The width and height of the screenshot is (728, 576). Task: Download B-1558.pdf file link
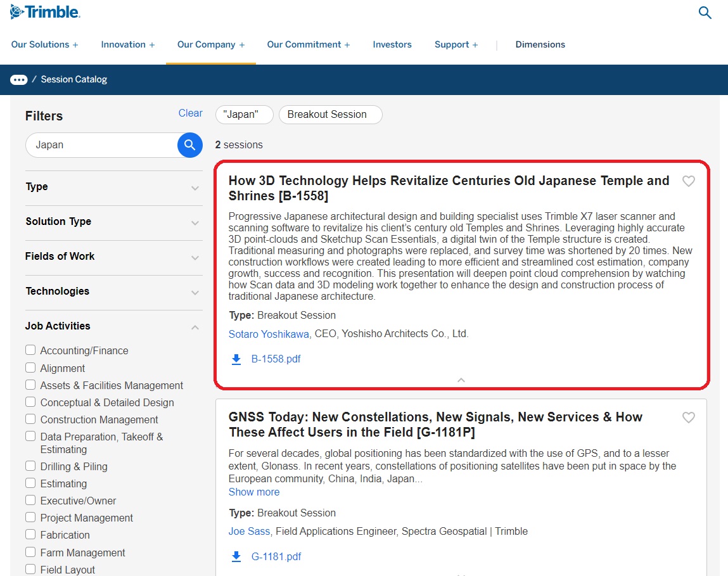276,359
